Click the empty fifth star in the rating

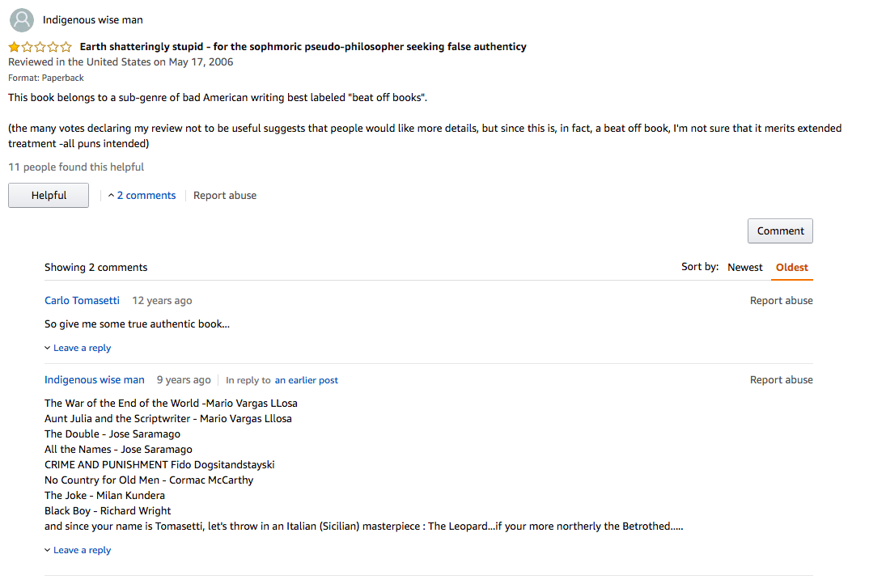click(66, 47)
